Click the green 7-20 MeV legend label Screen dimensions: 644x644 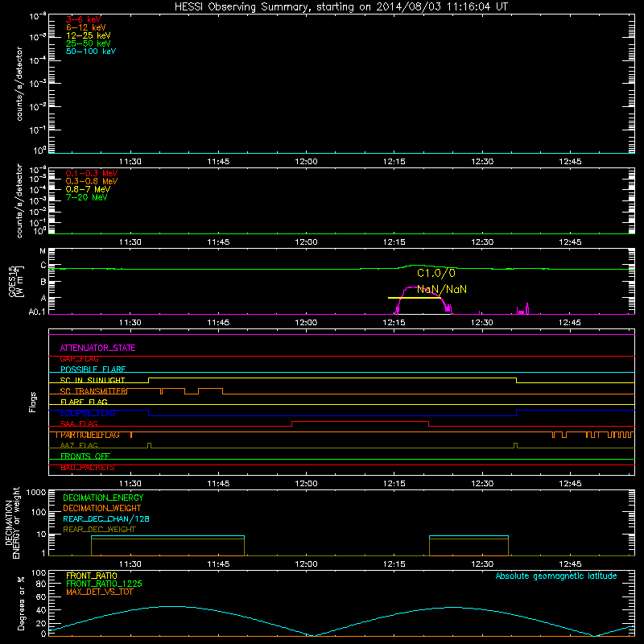click(86, 197)
